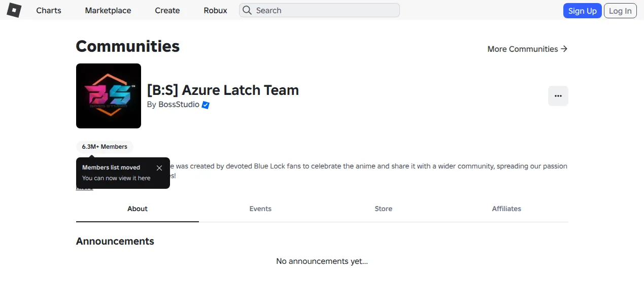Viewport: 644px width, 304px height.
Task: Click the Log In button
Action: click(620, 11)
